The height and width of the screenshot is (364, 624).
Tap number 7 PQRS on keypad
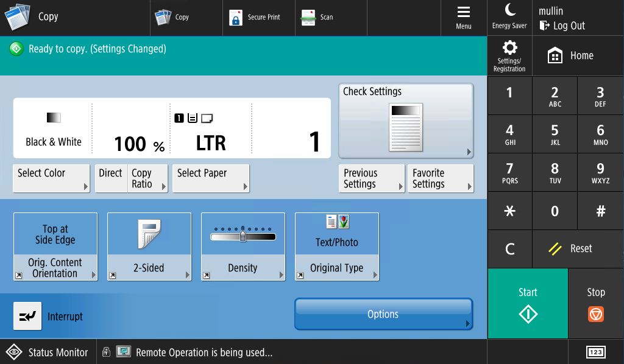[x=510, y=172]
